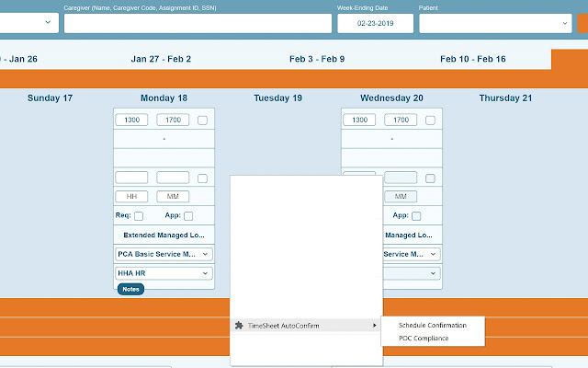Click Managed Lo... text on Wednesday 20
This screenshot has height=368, width=588.
[409, 236]
